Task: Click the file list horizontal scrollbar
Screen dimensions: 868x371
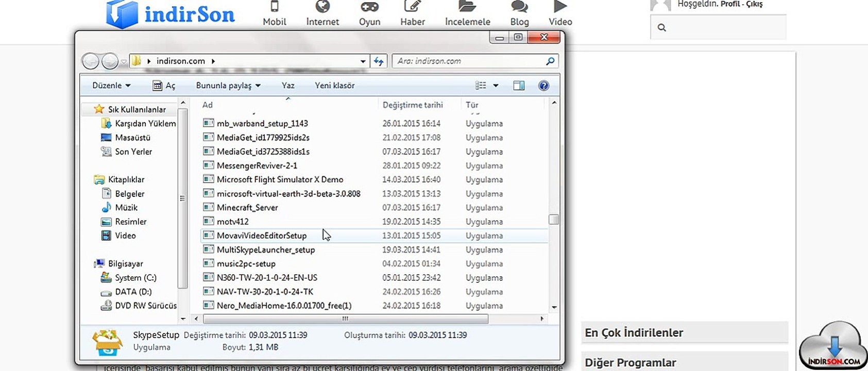Action: 346,319
